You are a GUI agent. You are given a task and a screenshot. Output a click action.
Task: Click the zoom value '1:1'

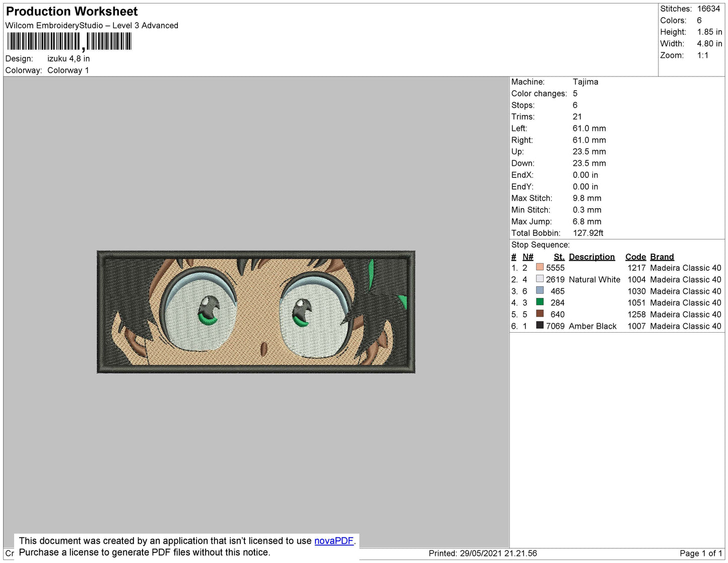pos(703,55)
